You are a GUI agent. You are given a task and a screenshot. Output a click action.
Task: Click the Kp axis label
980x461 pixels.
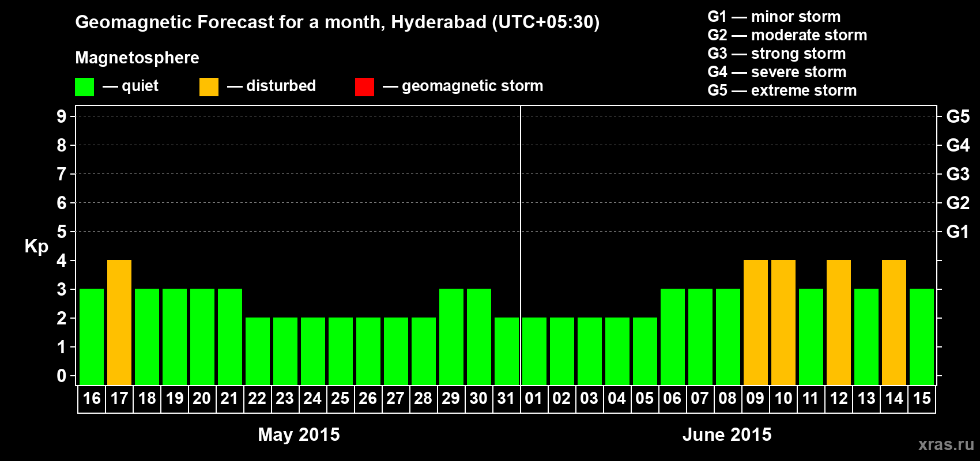[36, 247]
